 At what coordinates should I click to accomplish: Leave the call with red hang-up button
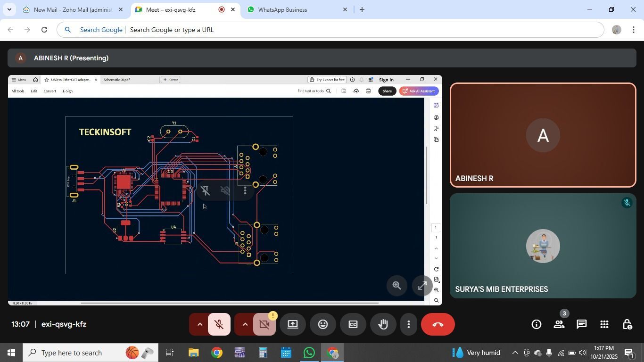(x=438, y=324)
